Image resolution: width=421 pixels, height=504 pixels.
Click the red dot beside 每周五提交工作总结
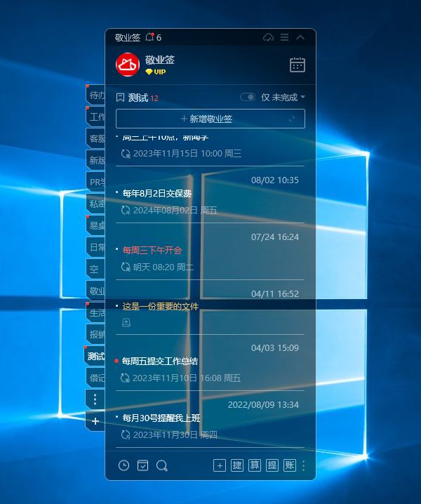point(116,361)
